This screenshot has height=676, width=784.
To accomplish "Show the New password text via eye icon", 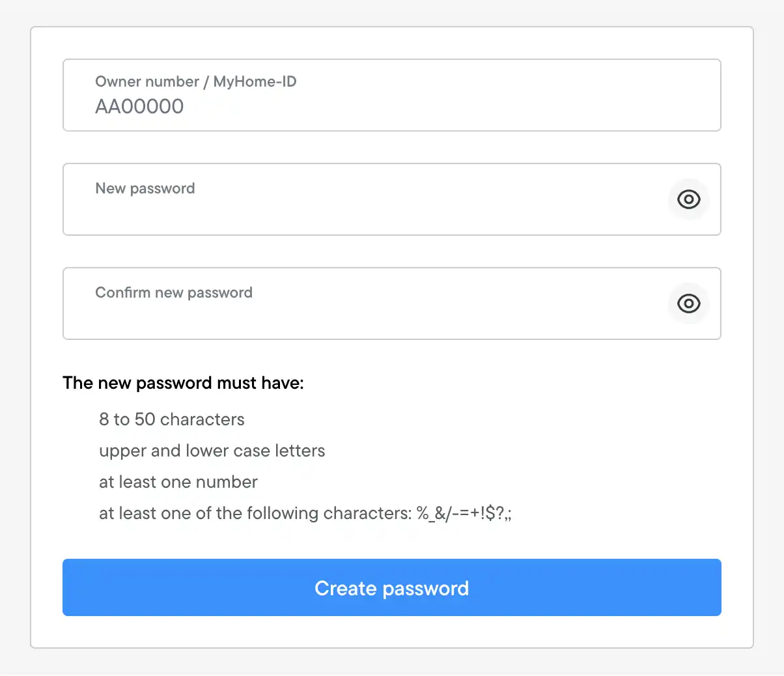I will (x=688, y=199).
